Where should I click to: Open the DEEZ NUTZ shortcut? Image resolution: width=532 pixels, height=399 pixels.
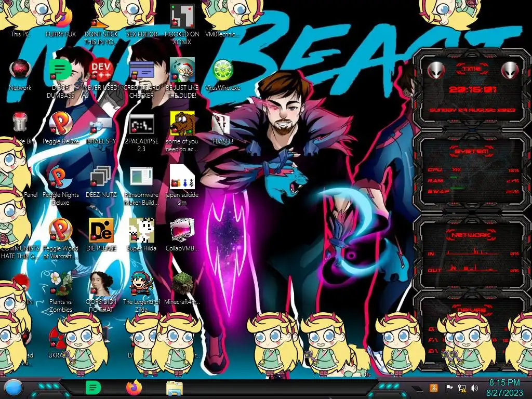tap(101, 182)
